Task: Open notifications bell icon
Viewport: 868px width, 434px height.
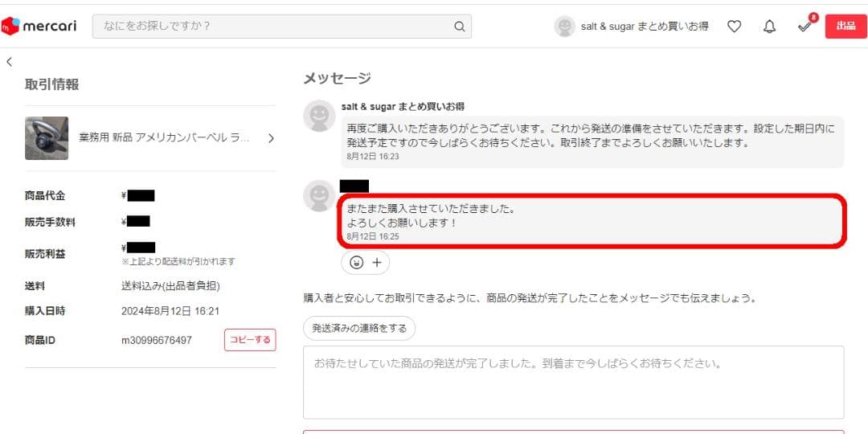Action: coord(769,27)
